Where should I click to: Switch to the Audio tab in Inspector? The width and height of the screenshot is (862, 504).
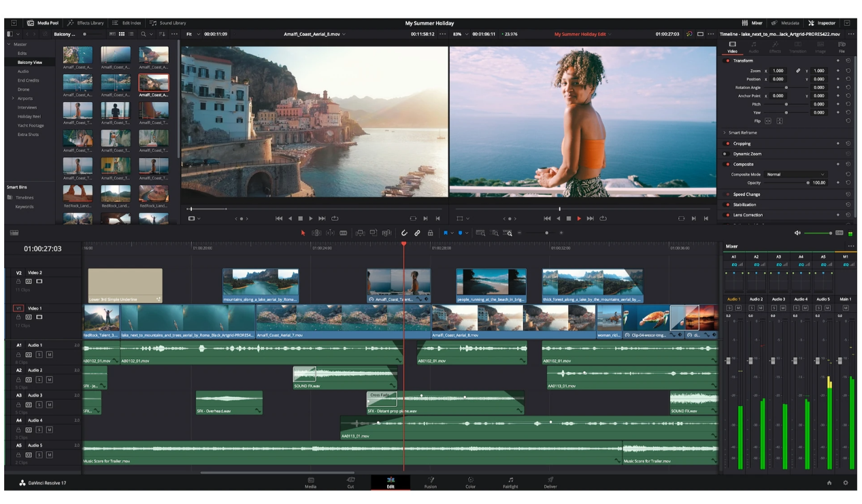(754, 48)
